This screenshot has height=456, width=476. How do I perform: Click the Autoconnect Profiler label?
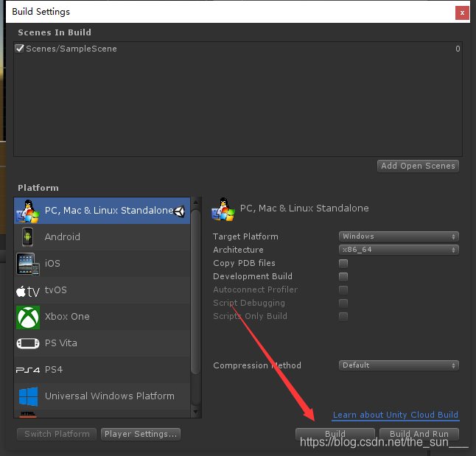point(255,290)
